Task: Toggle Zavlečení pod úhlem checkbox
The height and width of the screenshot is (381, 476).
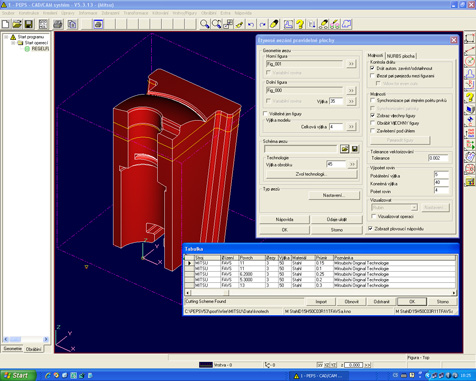Action: [x=372, y=131]
